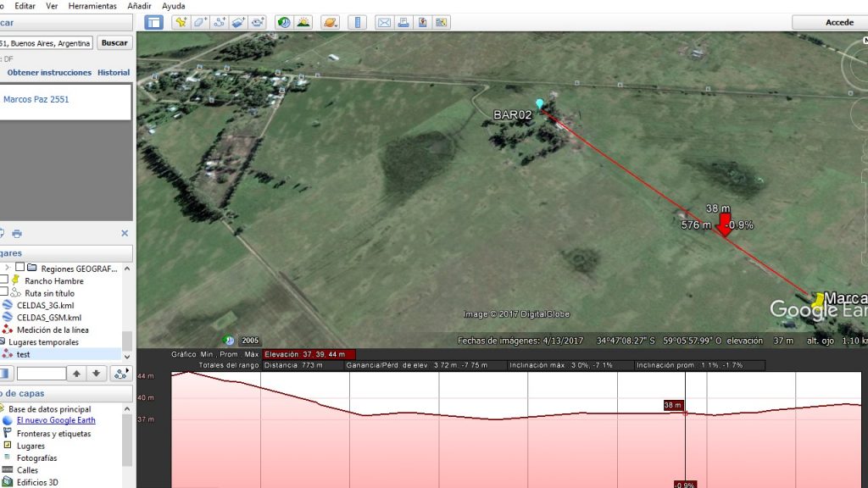
Task: Open the Ver menu
Action: 52,6
